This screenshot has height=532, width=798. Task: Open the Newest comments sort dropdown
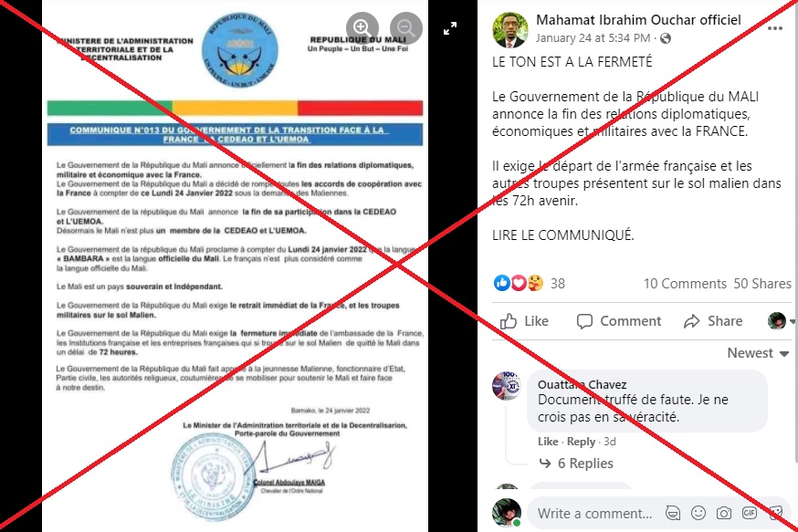click(x=758, y=353)
